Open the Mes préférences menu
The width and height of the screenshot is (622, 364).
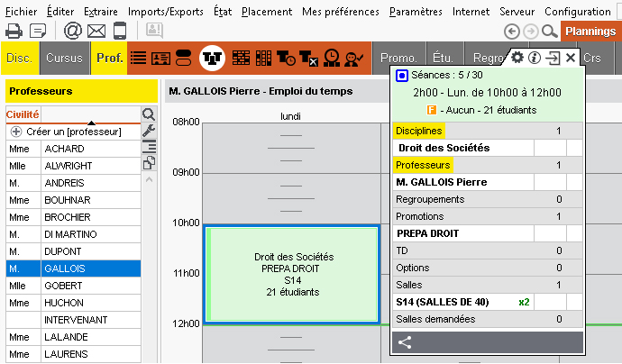(x=341, y=12)
